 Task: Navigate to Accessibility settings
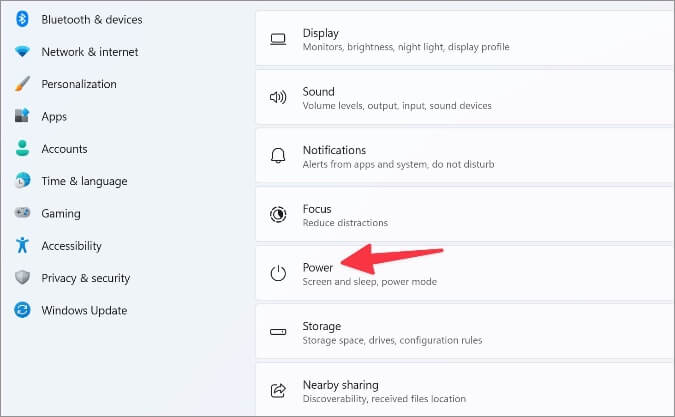click(x=71, y=246)
